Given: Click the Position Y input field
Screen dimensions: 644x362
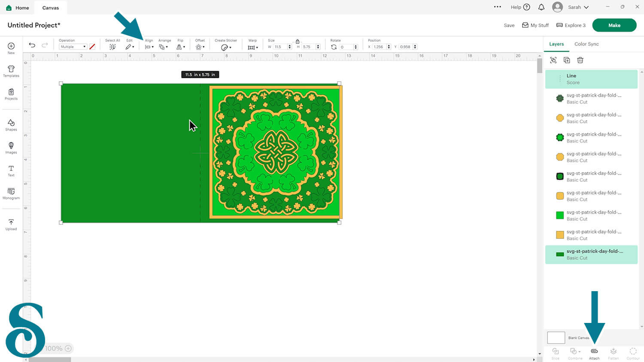Looking at the screenshot, I should [x=406, y=47].
